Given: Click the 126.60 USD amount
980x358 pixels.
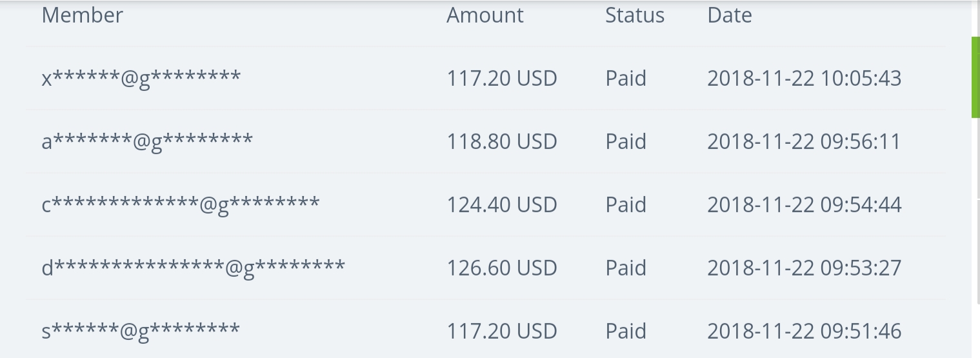Looking at the screenshot, I should [x=501, y=268].
